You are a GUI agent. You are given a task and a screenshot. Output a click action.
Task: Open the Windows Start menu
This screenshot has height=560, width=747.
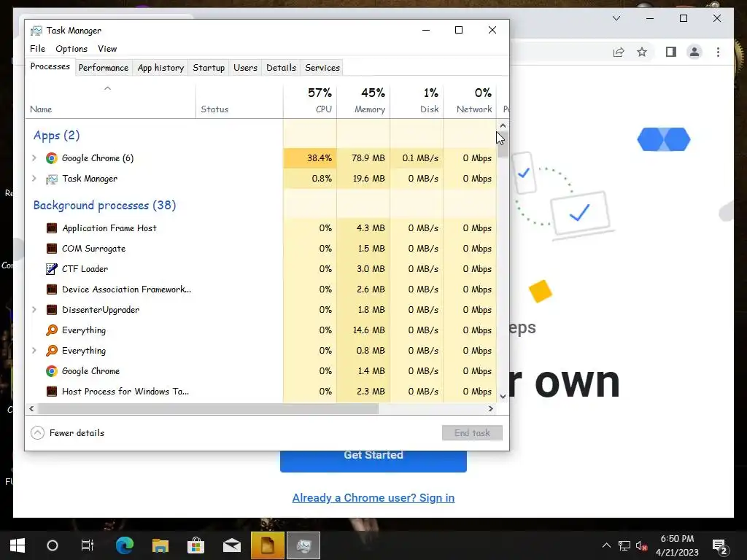18,545
